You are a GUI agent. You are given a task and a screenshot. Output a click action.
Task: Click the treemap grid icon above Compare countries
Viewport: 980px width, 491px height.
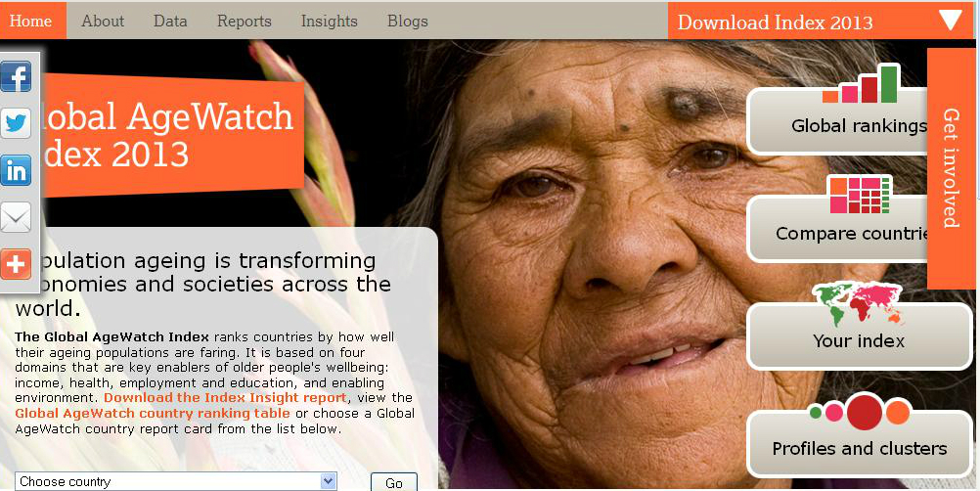coord(860,195)
